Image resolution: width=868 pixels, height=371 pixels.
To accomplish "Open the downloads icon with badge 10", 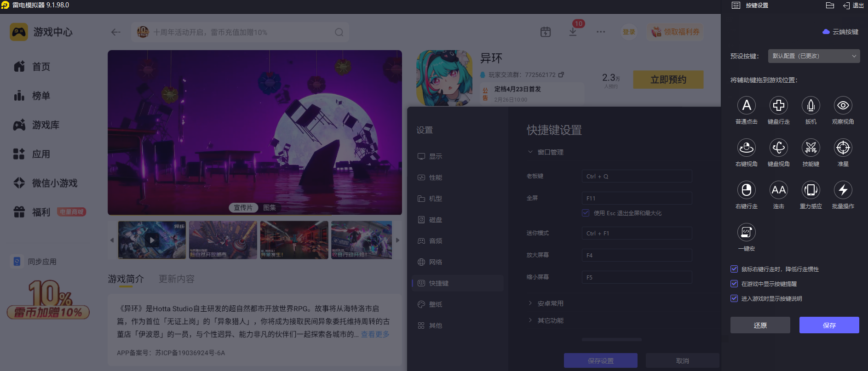I will 573,32.
